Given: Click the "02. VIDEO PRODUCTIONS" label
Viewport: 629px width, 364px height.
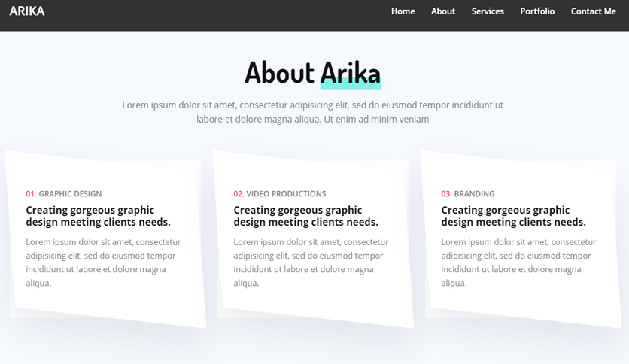Looking at the screenshot, I should coord(280,194).
